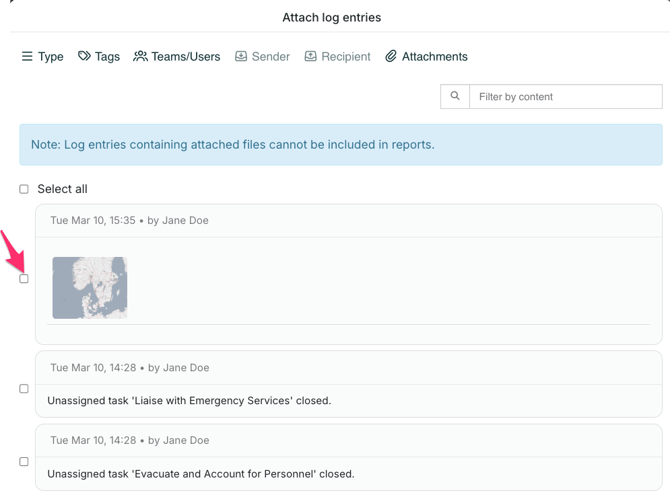Click the Tags label icon

point(84,57)
